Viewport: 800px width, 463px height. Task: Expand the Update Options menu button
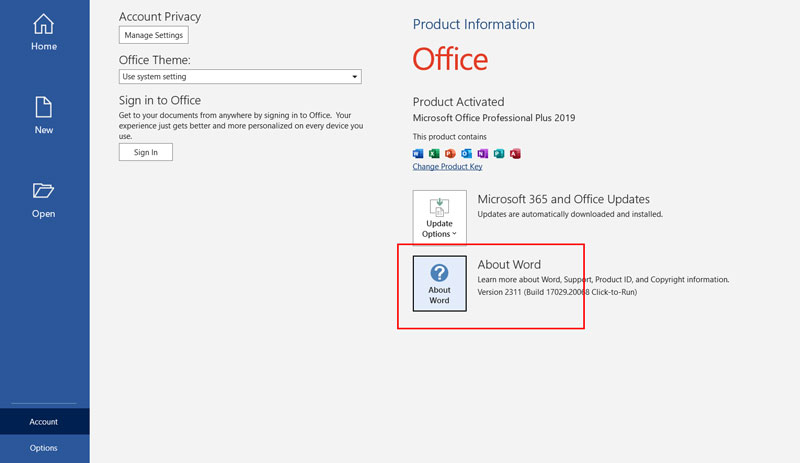tap(439, 218)
